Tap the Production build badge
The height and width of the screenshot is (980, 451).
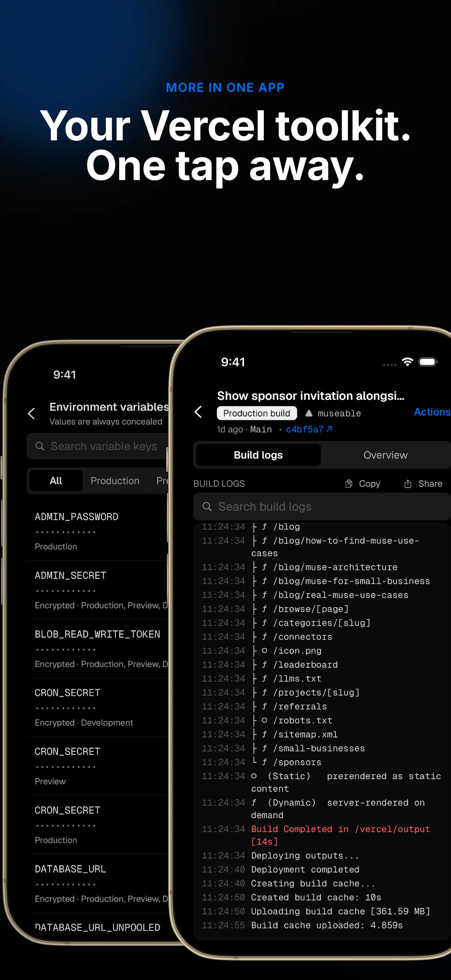click(257, 413)
